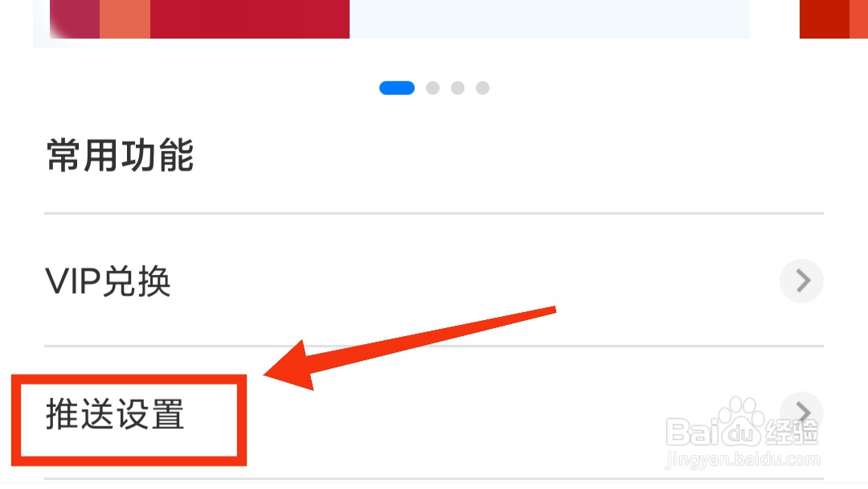This screenshot has width=868, height=489.
Task: Open the VIP兑换 menu entry
Action: point(434,281)
